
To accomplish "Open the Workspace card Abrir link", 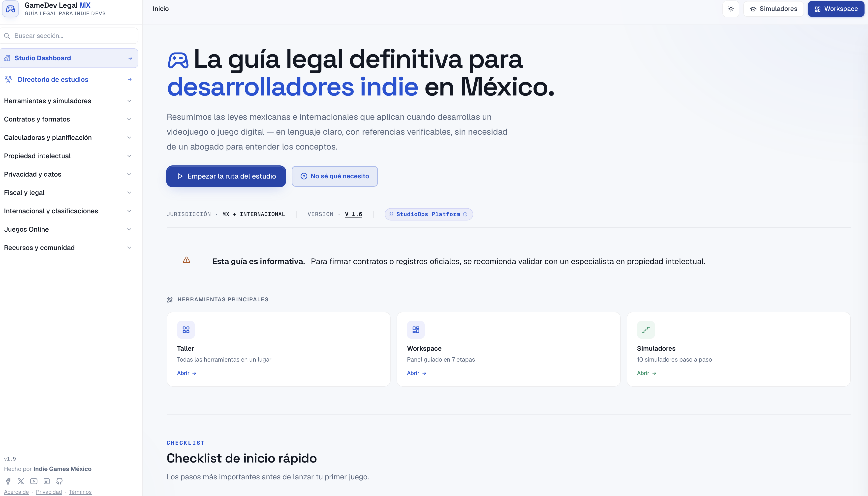I will coord(417,373).
